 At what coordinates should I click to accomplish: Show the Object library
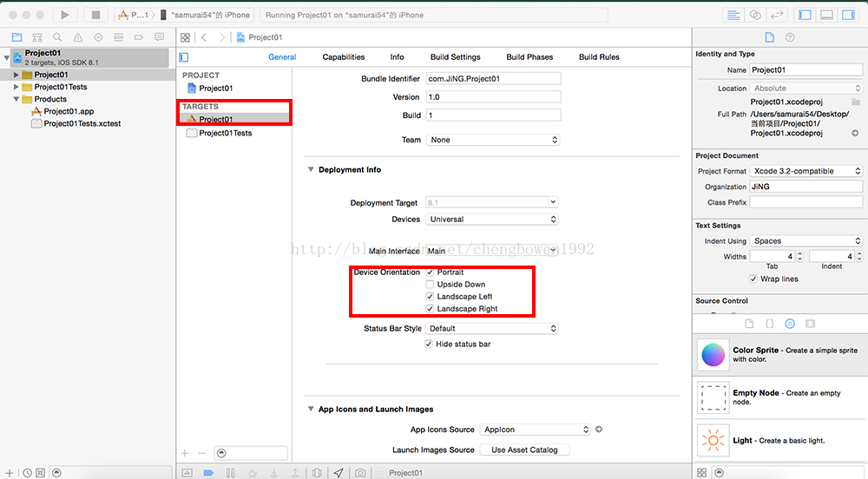click(x=790, y=324)
